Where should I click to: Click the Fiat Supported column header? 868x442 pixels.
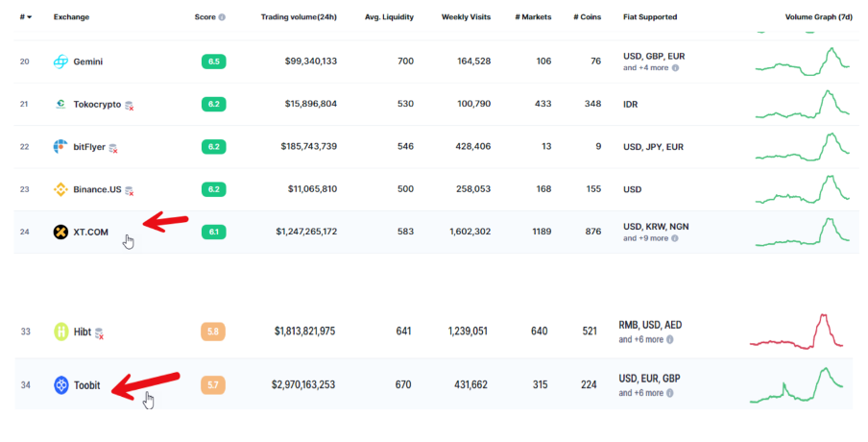pos(650,17)
